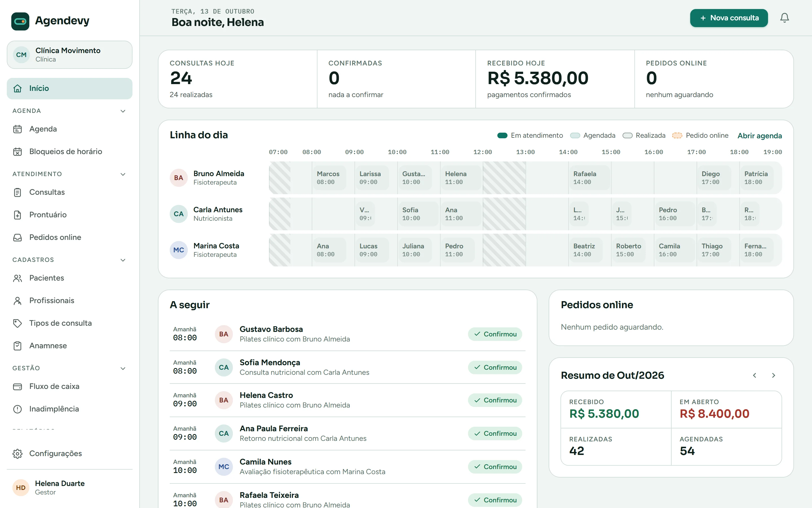The image size is (812, 508).
Task: Click the Anamnese checklist icon
Action: pyautogui.click(x=17, y=345)
